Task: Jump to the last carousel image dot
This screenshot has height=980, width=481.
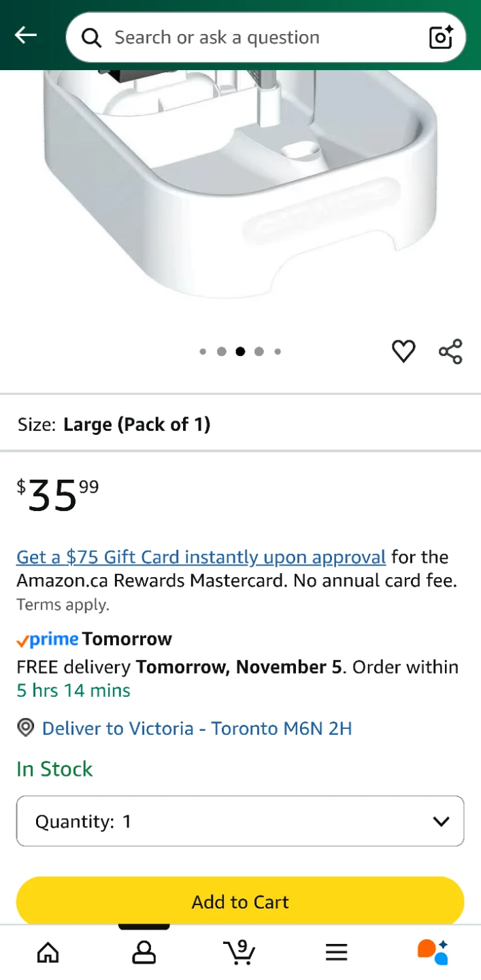Action: 278,352
